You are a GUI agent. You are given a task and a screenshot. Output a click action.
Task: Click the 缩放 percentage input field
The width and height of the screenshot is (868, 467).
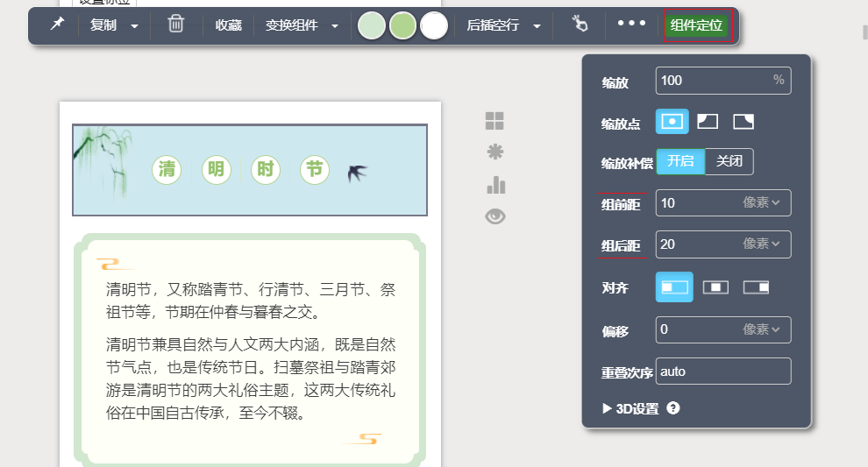tap(723, 81)
